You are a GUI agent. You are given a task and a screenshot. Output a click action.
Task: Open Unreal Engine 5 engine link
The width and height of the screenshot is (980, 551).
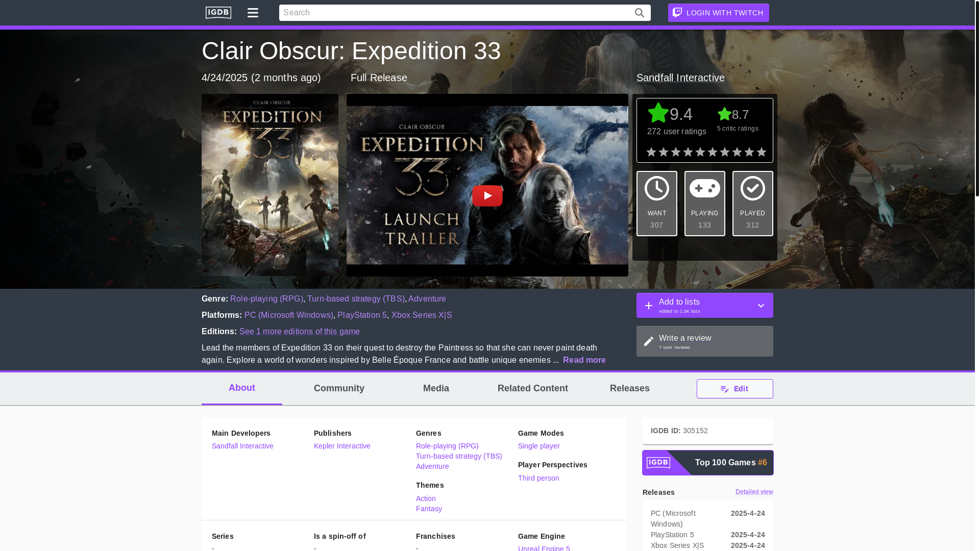click(x=544, y=548)
